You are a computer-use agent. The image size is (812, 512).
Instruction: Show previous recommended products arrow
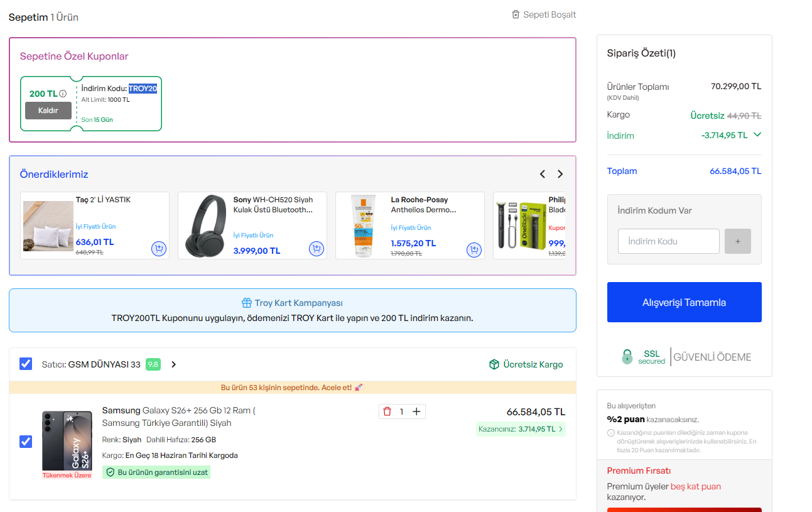point(543,174)
